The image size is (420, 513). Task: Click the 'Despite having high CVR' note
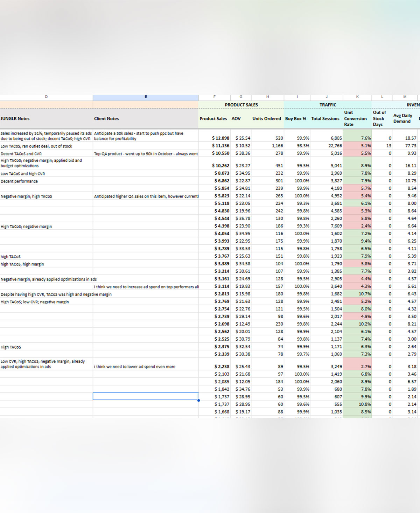[x=56, y=294]
